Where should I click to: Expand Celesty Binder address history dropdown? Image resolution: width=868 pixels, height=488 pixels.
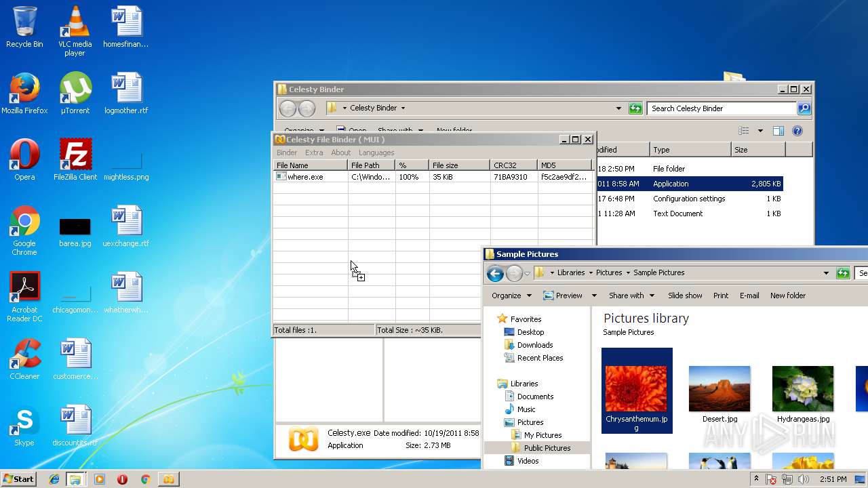pyautogui.click(x=618, y=108)
